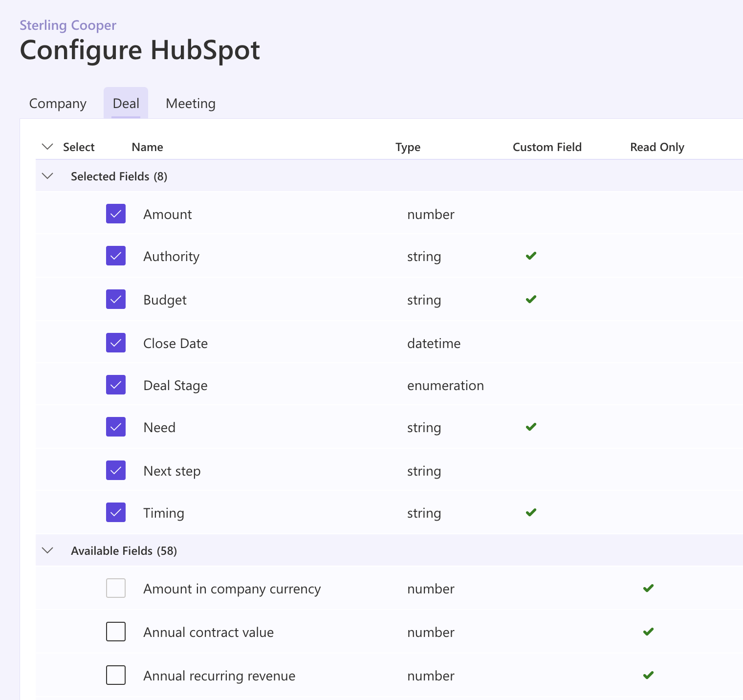
Task: Open the Sterling Cooper breadcrumb link
Action: click(x=68, y=25)
